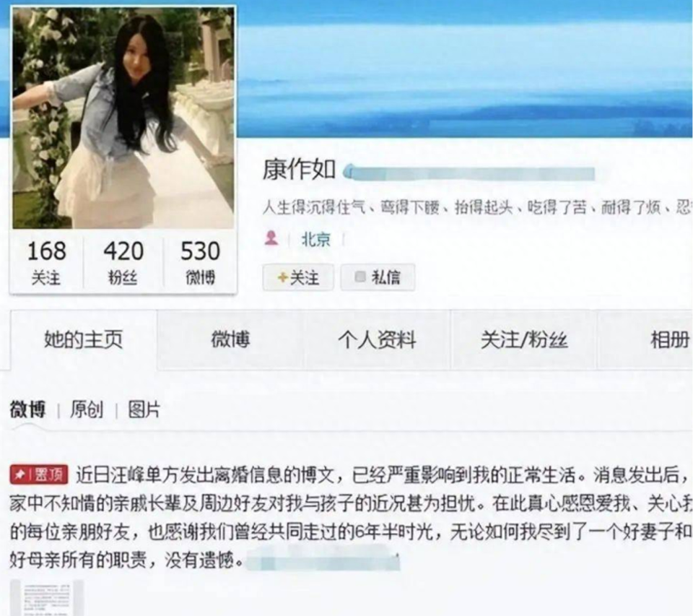693x616 pixels.
Task: View the 530 微博 posts count
Action: (x=200, y=262)
